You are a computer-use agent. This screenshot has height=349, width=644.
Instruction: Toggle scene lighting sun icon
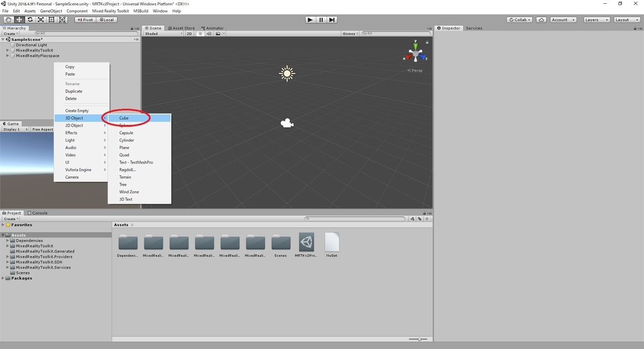pos(200,33)
